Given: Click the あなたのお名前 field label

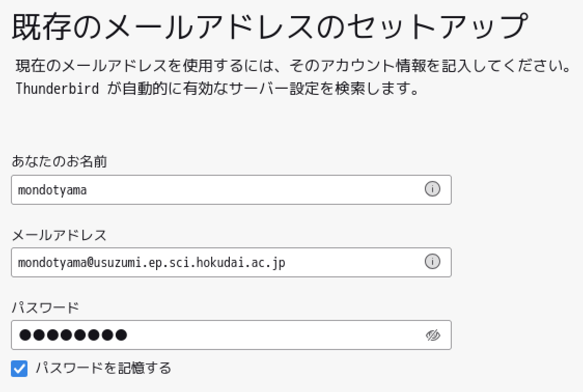Looking at the screenshot, I should pos(59,161).
